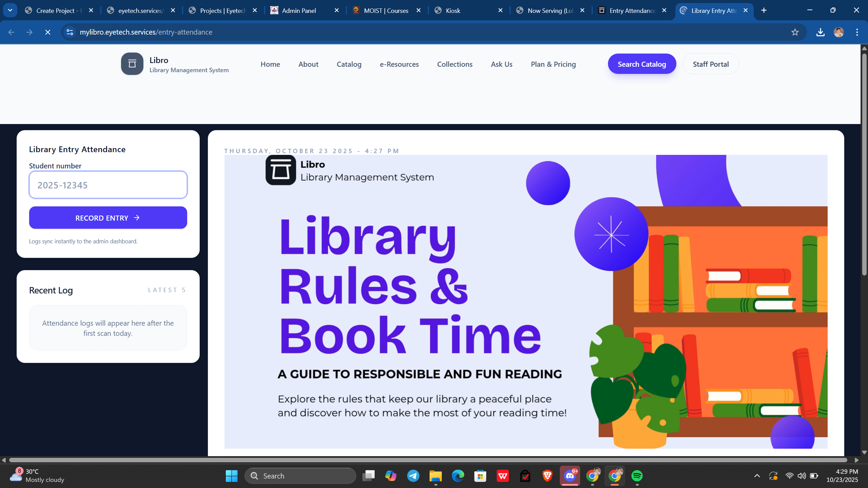Open Chrome downloads icon
Image resolution: width=868 pixels, height=488 pixels.
[820, 32]
